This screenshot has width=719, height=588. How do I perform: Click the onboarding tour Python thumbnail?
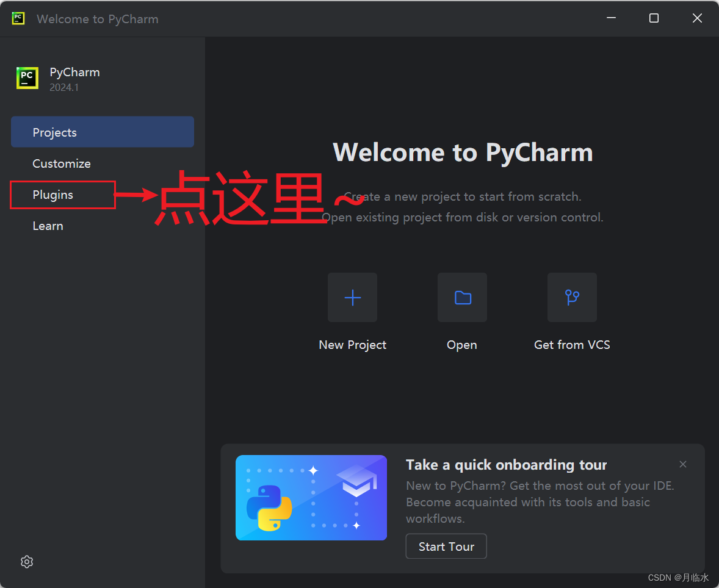[x=311, y=498]
